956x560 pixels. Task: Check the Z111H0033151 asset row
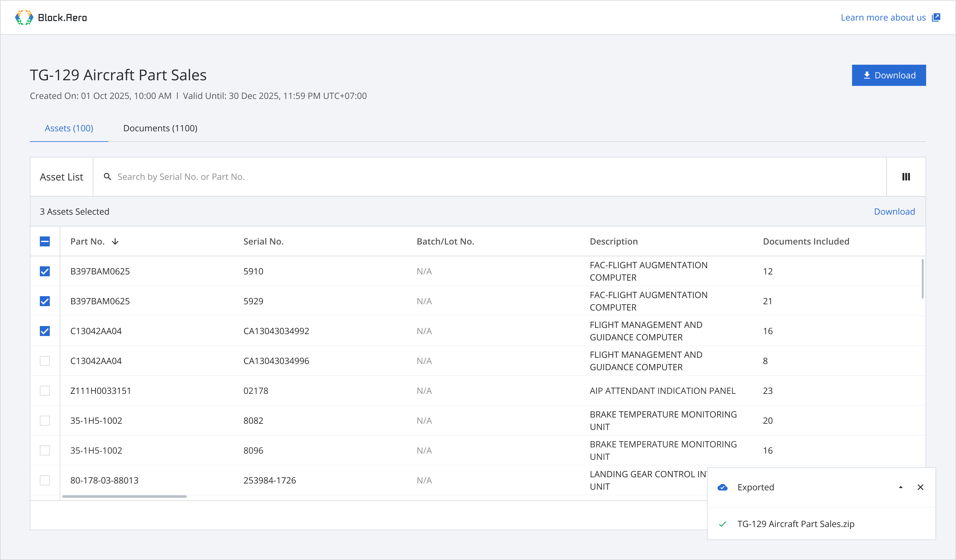(45, 391)
